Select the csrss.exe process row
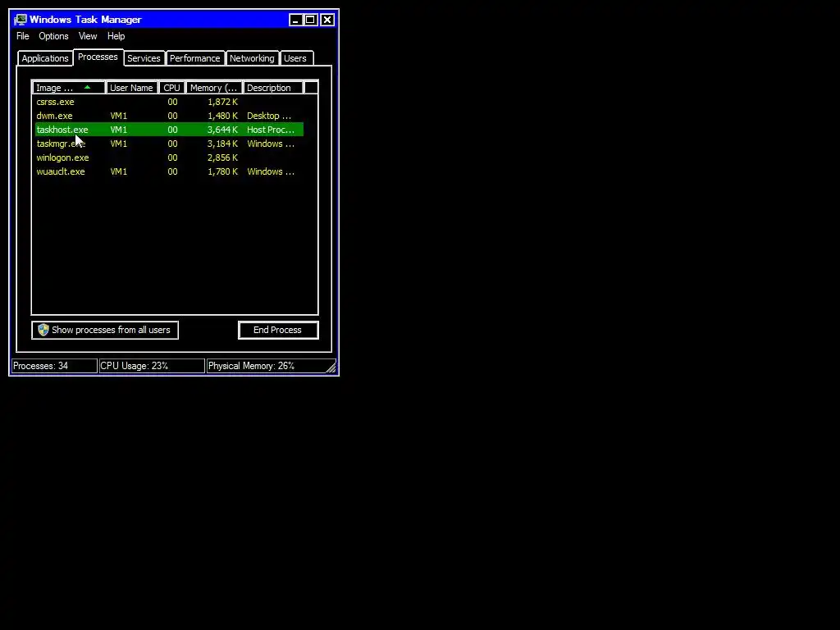 tap(169, 102)
